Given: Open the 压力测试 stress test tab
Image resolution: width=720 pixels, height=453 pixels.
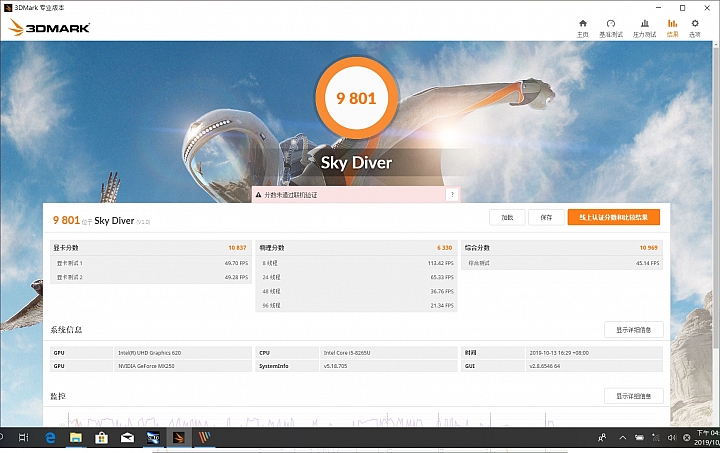Looking at the screenshot, I should [x=645, y=28].
